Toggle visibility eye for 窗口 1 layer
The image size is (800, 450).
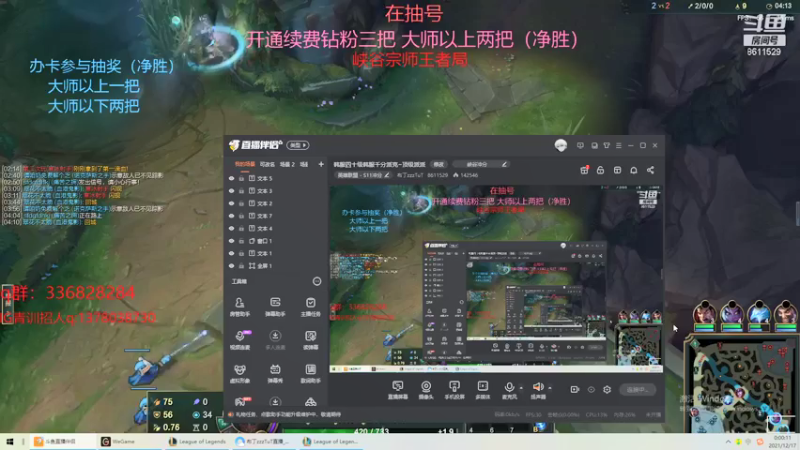232,241
